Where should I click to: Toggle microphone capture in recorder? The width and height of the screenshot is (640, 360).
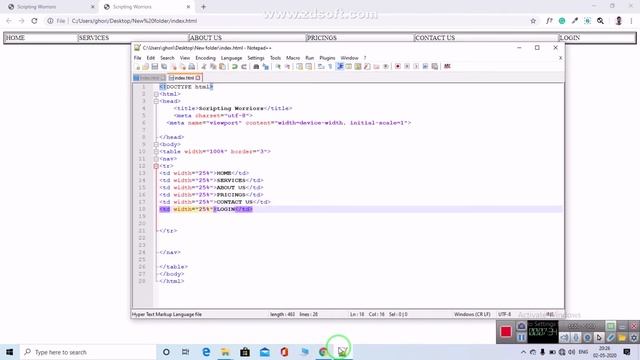576,338
